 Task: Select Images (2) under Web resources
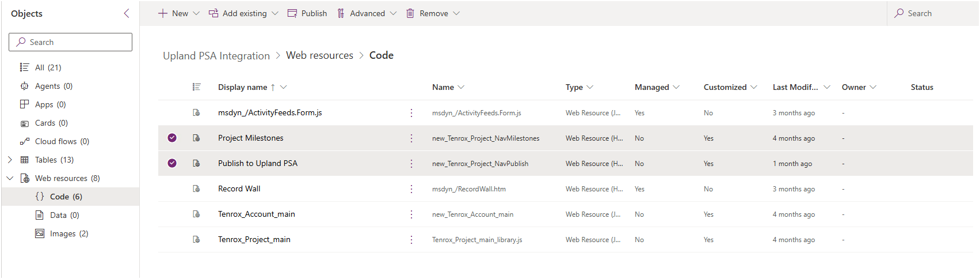70,233
